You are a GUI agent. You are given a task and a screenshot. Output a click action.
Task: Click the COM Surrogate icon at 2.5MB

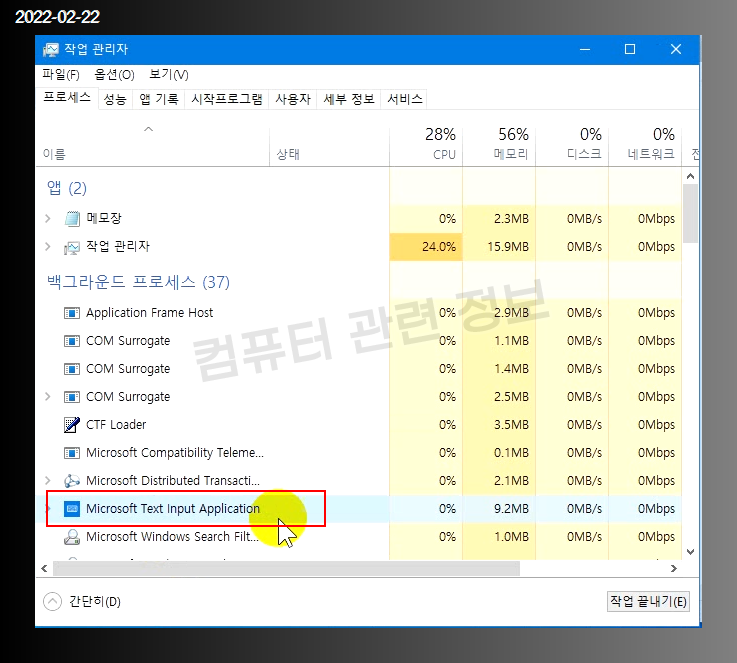[72, 397]
